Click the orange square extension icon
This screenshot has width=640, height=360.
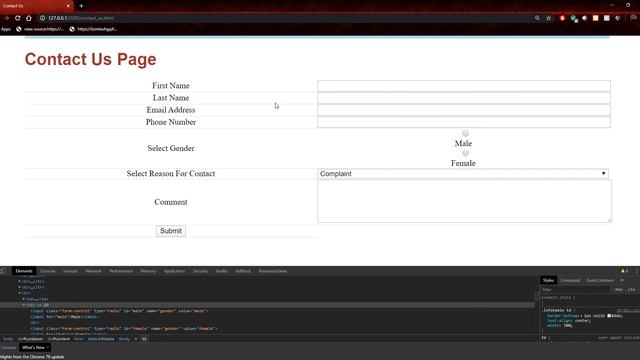click(x=596, y=18)
